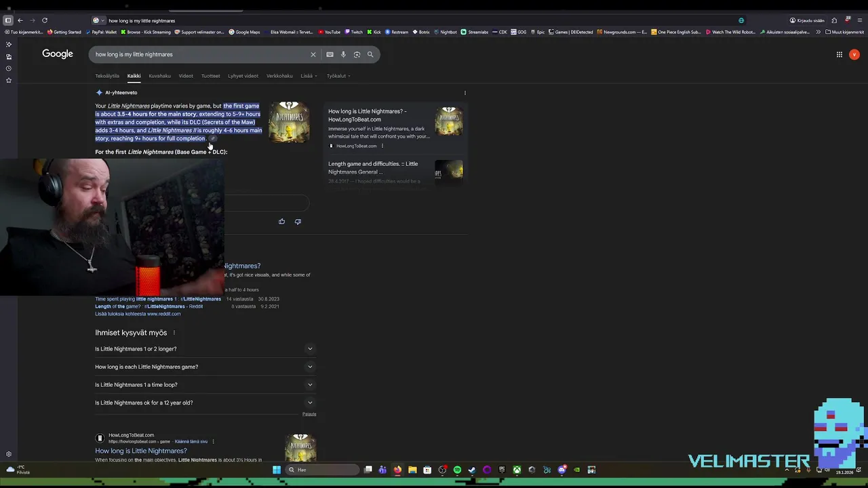Search by image with Google Lens icon
This screenshot has height=488, width=868.
point(357,54)
